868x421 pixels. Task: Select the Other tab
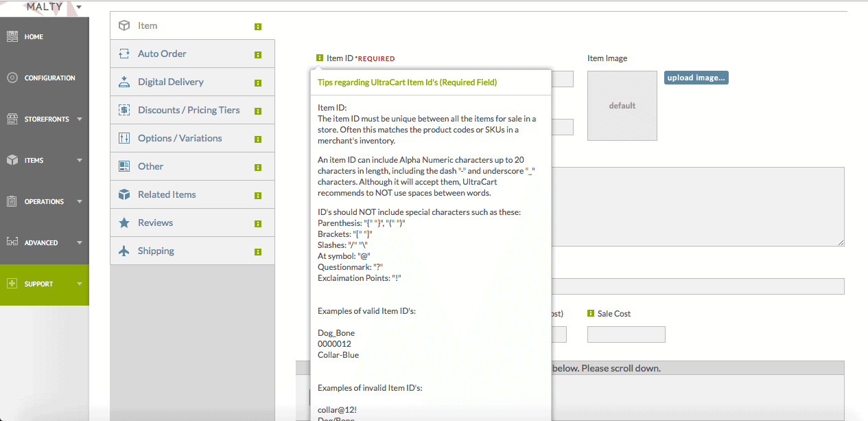(192, 166)
